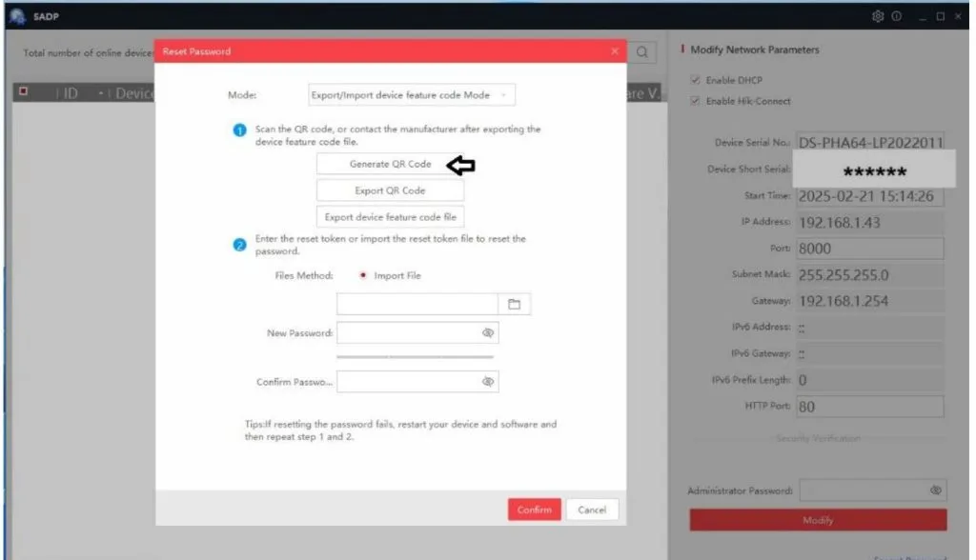Click Export QR Code button

(x=390, y=191)
